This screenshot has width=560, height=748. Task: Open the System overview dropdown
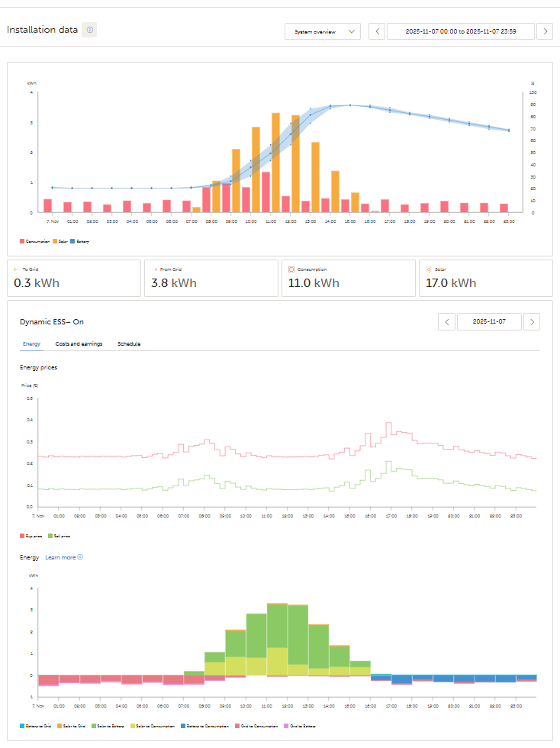tap(323, 31)
